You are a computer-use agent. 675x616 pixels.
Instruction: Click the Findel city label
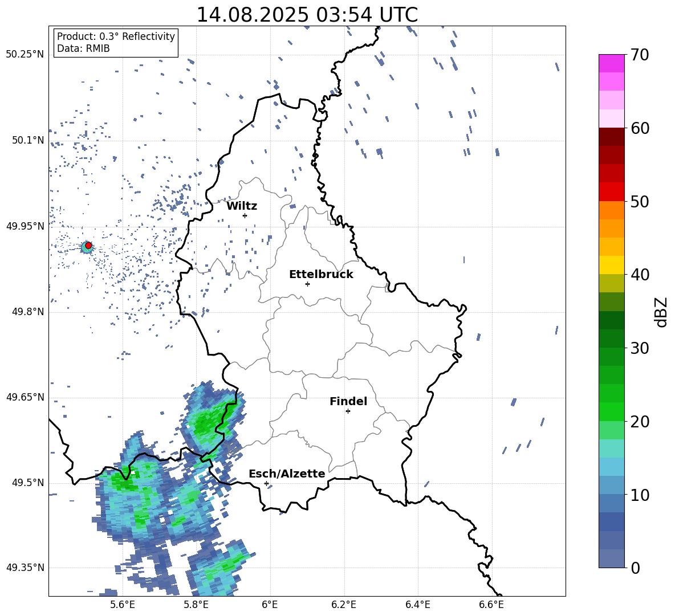pyautogui.click(x=348, y=401)
